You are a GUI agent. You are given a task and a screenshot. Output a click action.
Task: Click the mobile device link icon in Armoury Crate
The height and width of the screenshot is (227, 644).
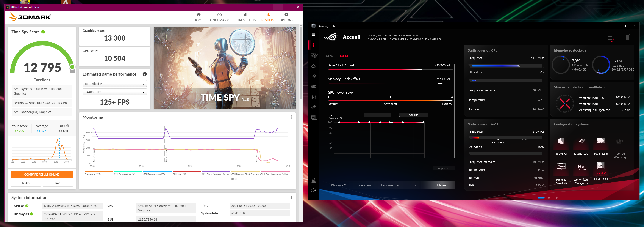click(x=629, y=38)
